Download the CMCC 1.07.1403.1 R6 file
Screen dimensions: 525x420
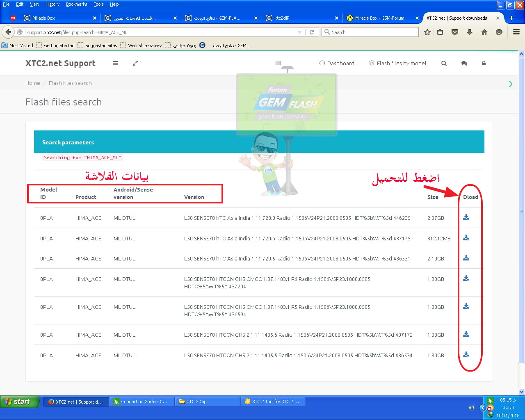tap(466, 278)
